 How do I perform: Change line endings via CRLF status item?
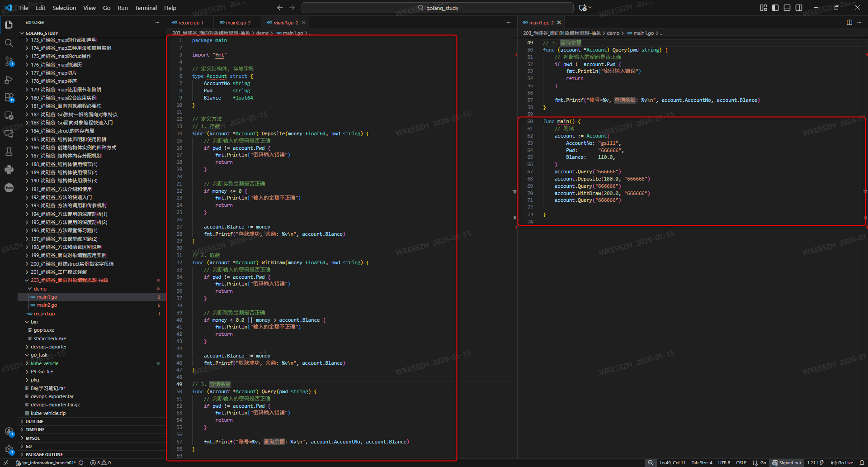click(741, 462)
